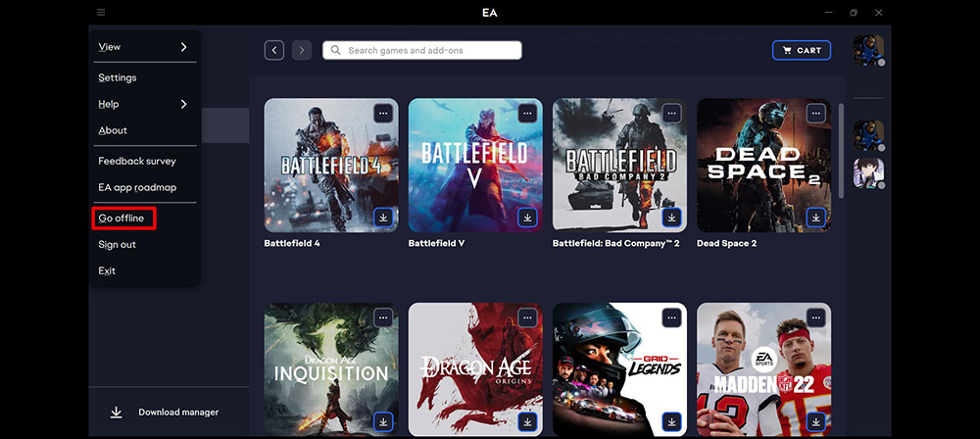The image size is (980, 439).
Task: Open Settings from the menu
Action: [x=118, y=77]
